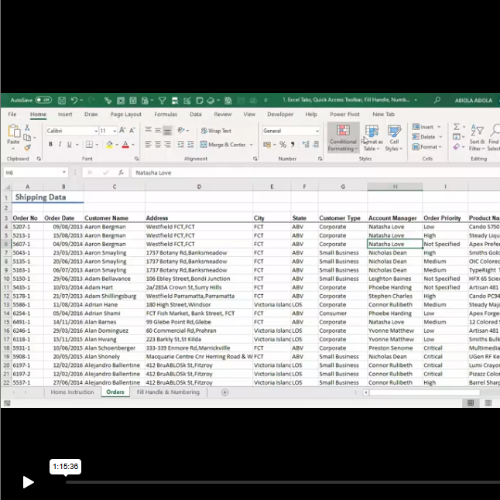Image resolution: width=500 pixels, height=500 pixels.
Task: Open the File menu tab
Action: (x=12, y=114)
